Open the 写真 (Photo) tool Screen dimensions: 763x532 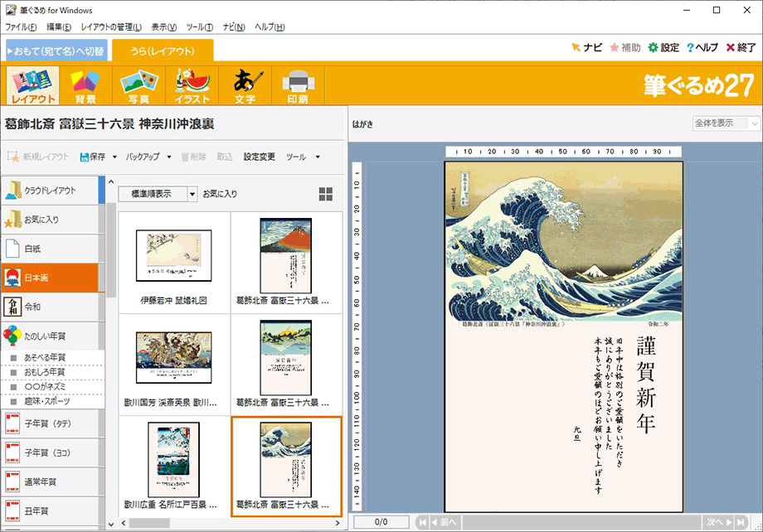pos(139,85)
